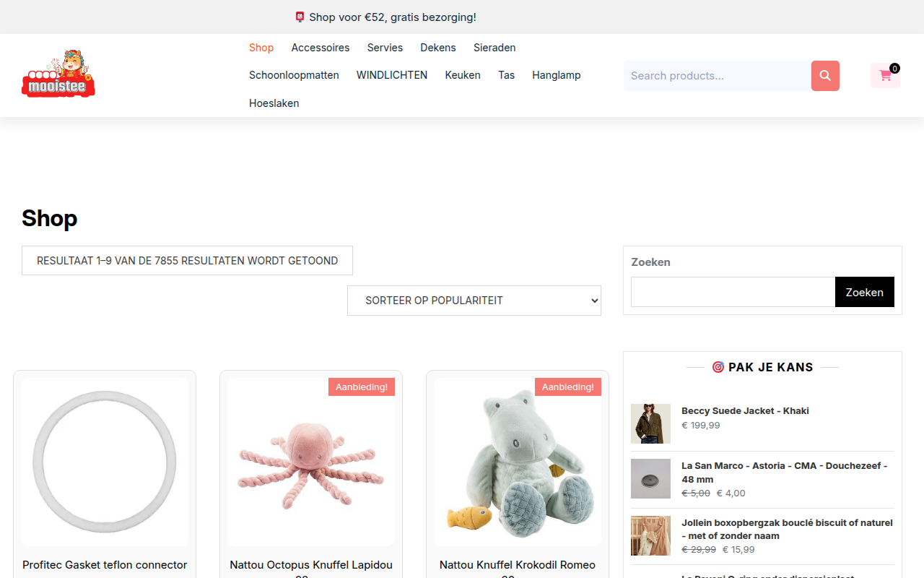The image size is (924, 578).
Task: Open Sieraden category
Action: coord(494,48)
